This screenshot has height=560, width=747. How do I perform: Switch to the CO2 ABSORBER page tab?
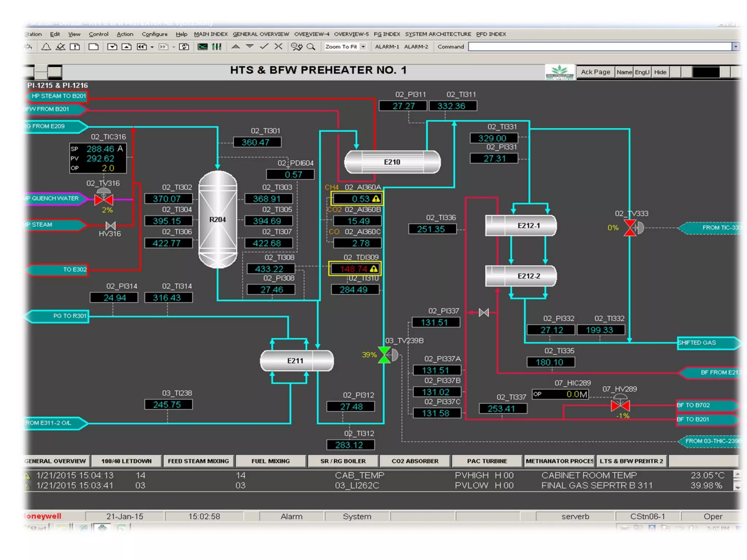click(415, 461)
